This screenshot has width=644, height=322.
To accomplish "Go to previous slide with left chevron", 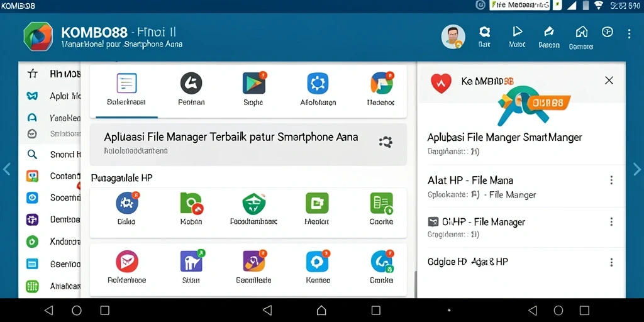I will click(6, 169).
